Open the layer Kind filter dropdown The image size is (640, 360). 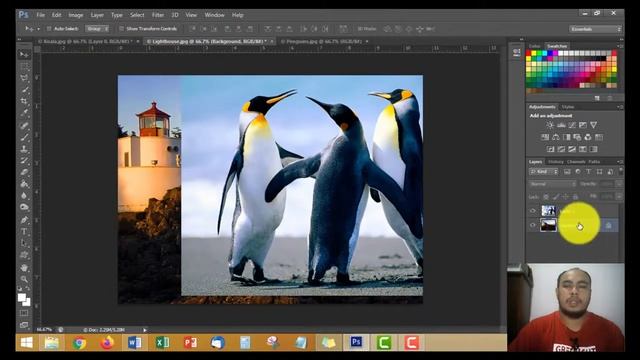544,172
